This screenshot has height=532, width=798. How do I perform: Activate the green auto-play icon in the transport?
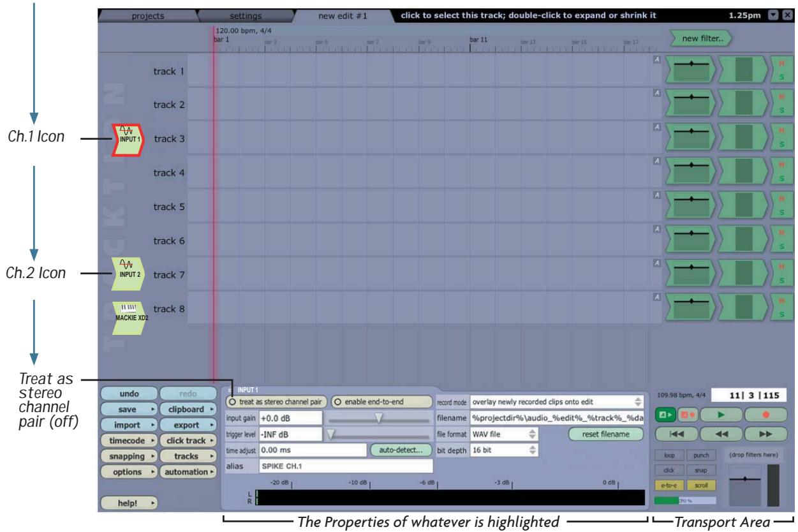coord(666,413)
